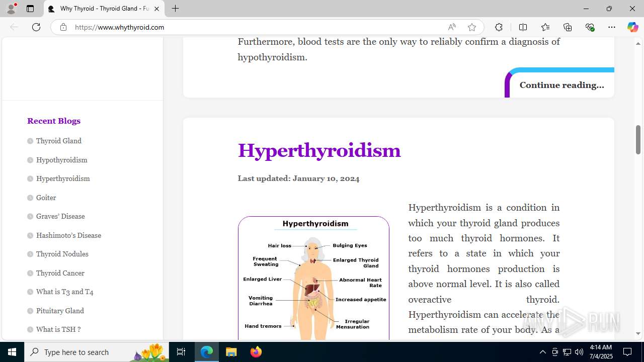Screen dimensions: 644x362
Task: Click the Last updated January 10, 2024 text
Action: [x=298, y=178]
